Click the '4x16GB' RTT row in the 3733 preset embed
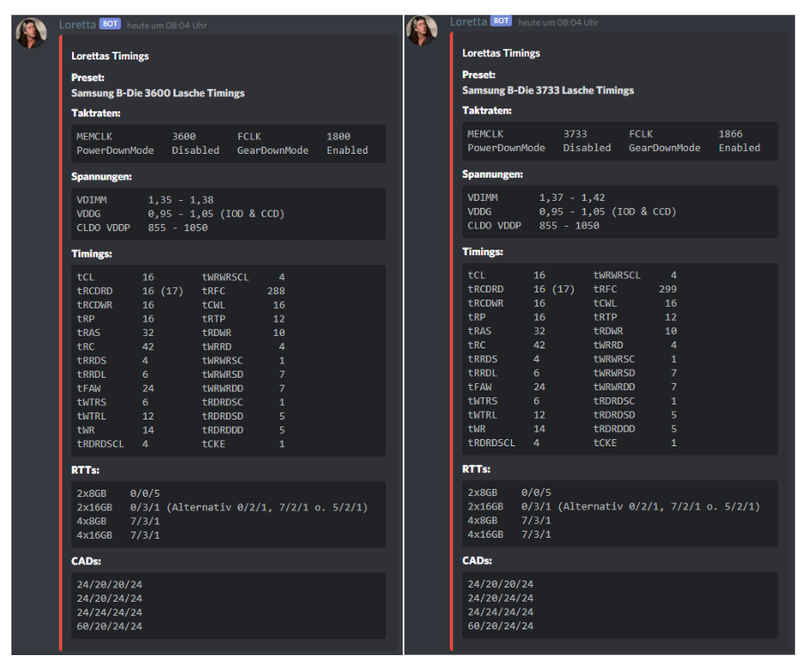 click(509, 535)
